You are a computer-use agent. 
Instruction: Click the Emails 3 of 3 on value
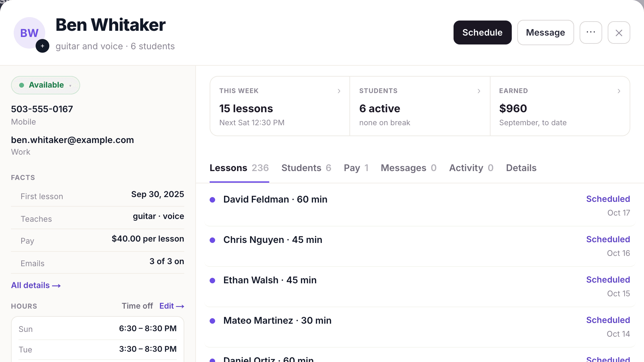pyautogui.click(x=166, y=261)
